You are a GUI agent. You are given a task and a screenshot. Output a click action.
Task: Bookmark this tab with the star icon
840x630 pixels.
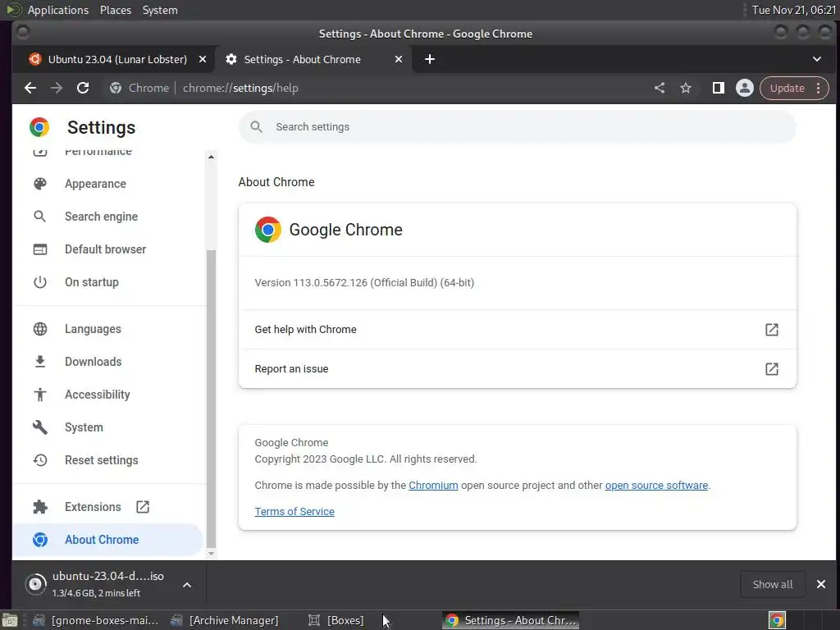tap(686, 88)
